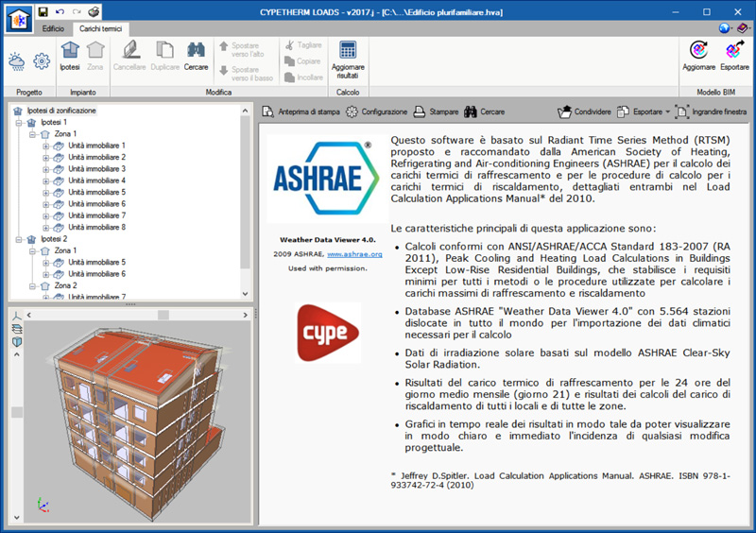Expand Unità immobiliare 3 node

[45, 169]
